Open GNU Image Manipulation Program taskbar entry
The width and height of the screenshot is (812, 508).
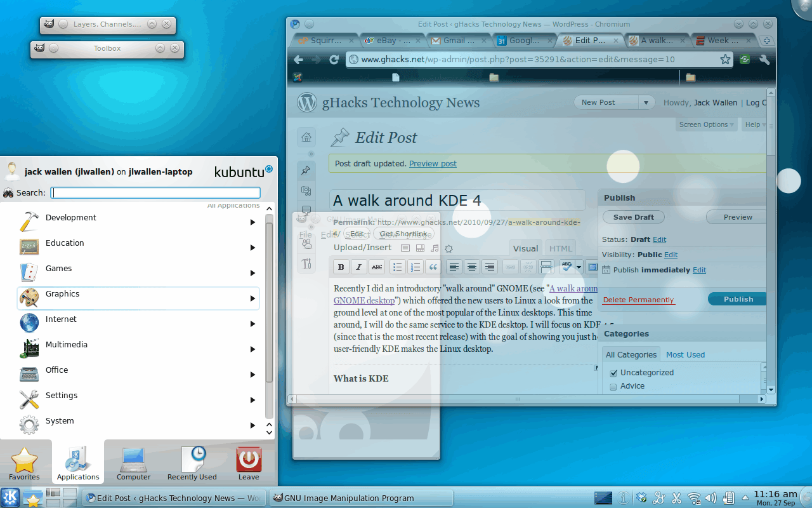[361, 498]
